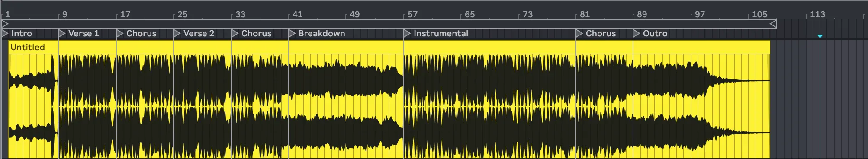Screen dimensions: 868x159
Task: Click bar 49 in the beat ruler
Action: click(354, 14)
